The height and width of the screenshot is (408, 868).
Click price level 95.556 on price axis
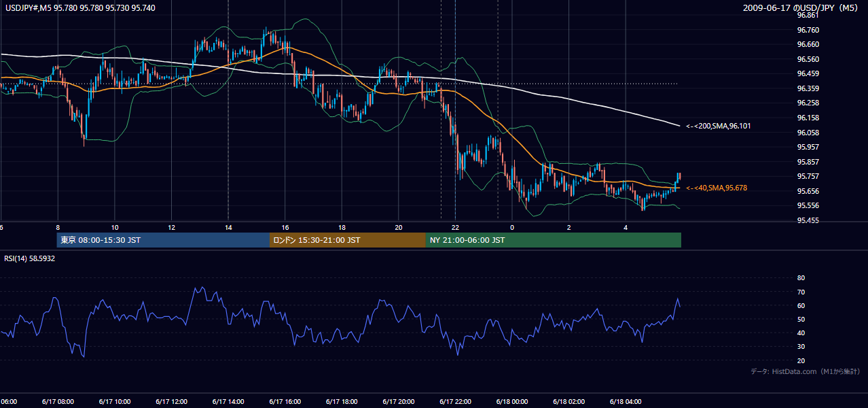pos(808,205)
